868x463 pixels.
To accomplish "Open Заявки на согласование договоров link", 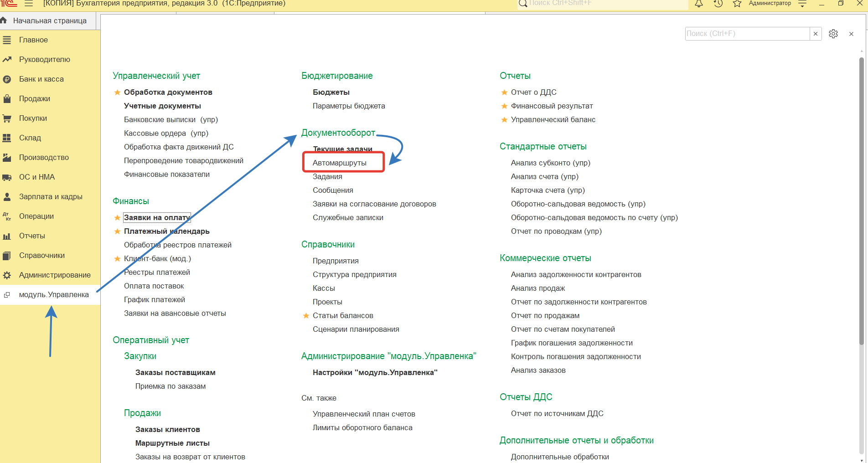I will pyautogui.click(x=374, y=204).
